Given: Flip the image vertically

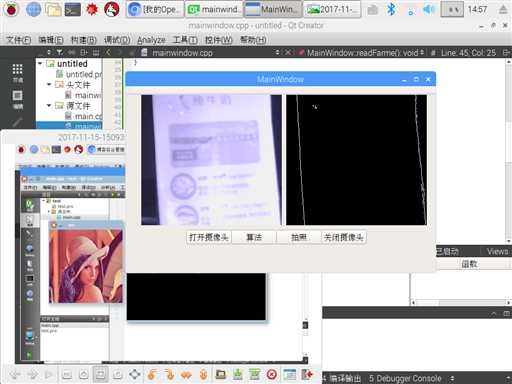Looking at the screenshot, I should coord(203,374).
